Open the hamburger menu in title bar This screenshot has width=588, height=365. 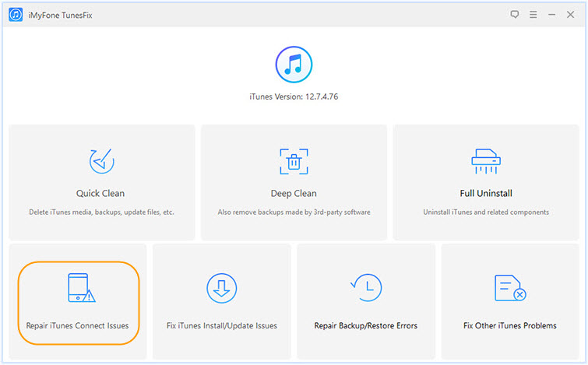pyautogui.click(x=533, y=15)
